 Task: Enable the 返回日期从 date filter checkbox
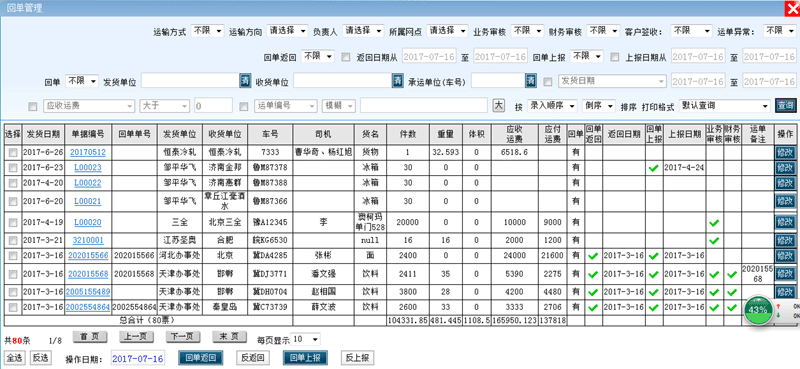click(346, 57)
